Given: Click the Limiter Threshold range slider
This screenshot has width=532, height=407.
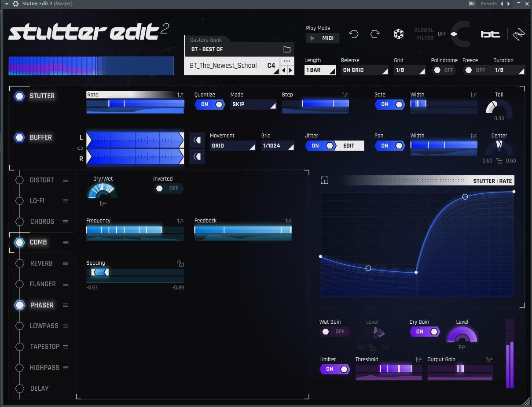Looking at the screenshot, I should 389,369.
